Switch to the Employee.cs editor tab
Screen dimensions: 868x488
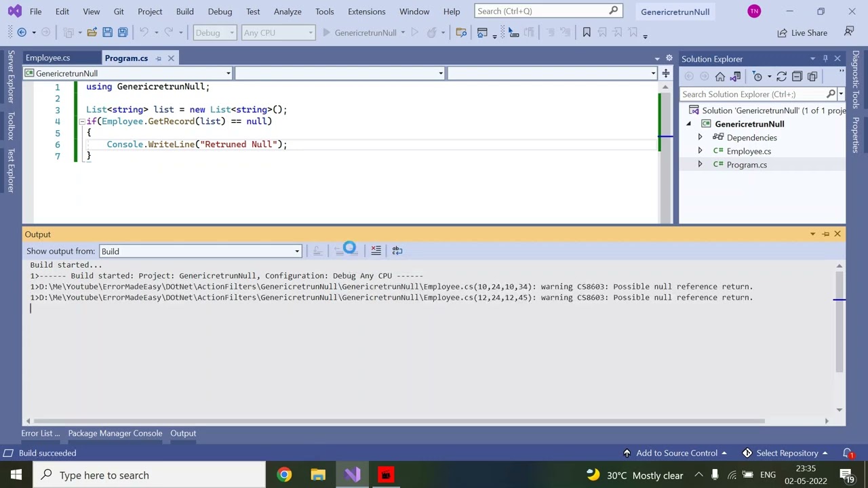click(47, 58)
